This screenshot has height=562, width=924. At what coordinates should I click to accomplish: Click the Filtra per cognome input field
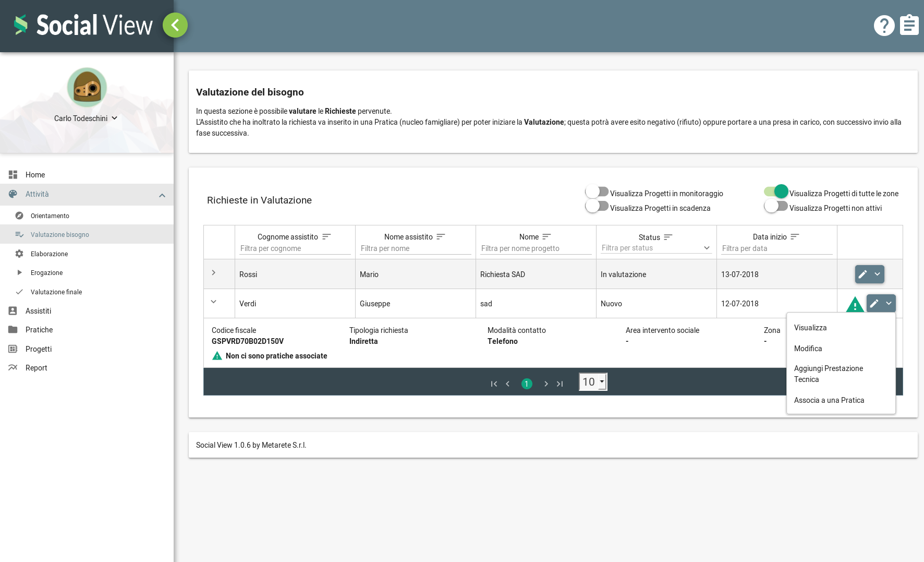[295, 249]
